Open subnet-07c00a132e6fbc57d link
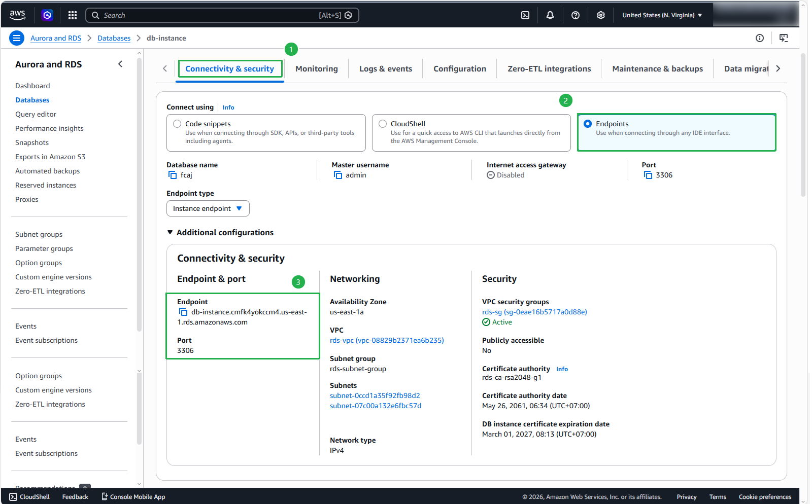Viewport: 812px width, 504px height. tap(376, 406)
